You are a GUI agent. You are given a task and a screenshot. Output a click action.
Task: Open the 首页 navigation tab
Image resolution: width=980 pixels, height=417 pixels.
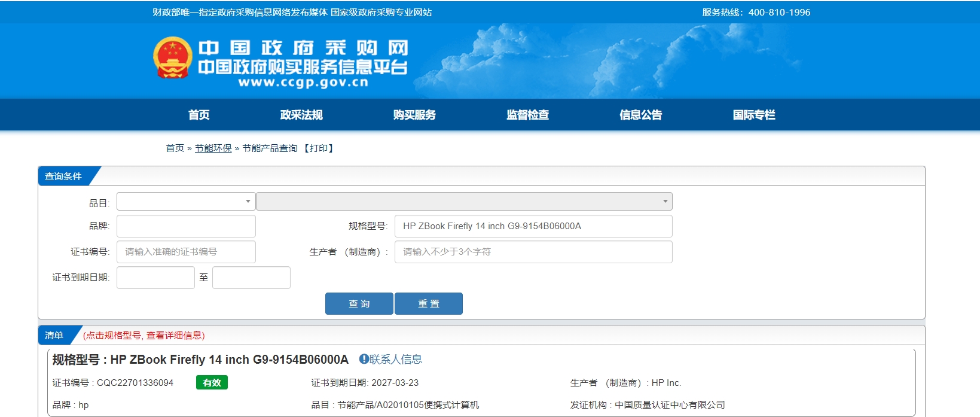coord(199,115)
